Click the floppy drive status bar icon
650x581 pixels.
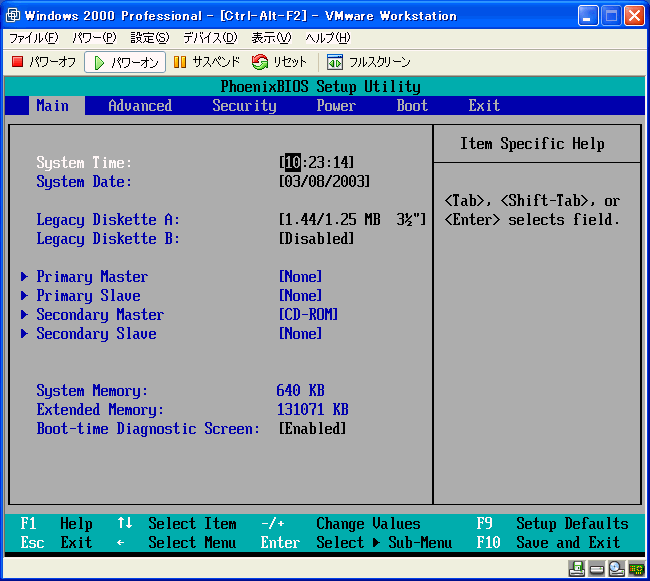point(577,569)
